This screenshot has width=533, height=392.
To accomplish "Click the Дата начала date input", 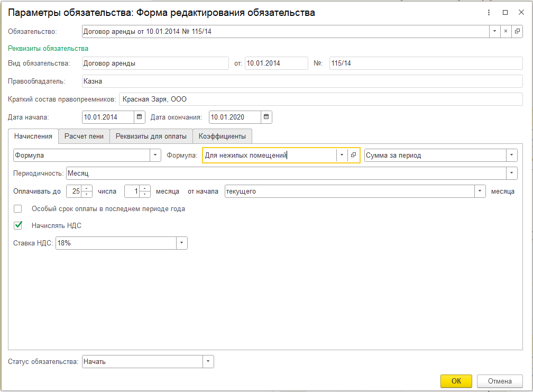I will (108, 117).
